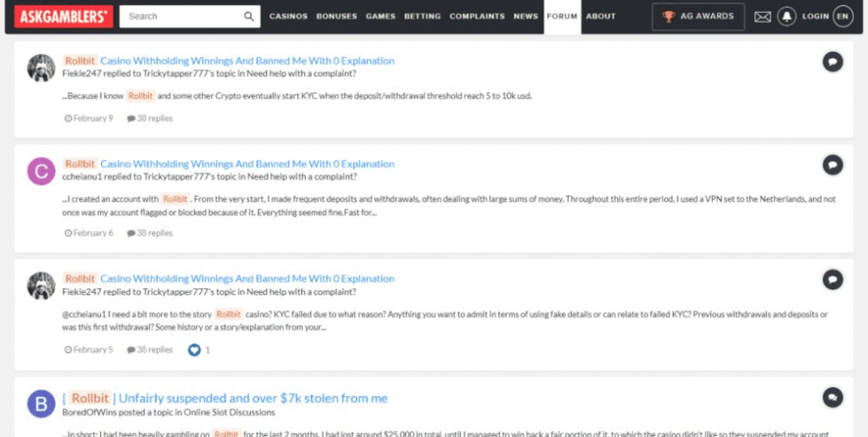Type in the Search field
The width and height of the screenshot is (868, 437).
(182, 16)
